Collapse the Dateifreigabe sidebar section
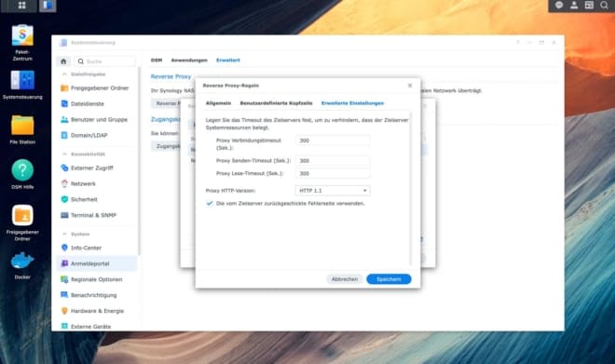This screenshot has height=364, width=615. pos(64,74)
